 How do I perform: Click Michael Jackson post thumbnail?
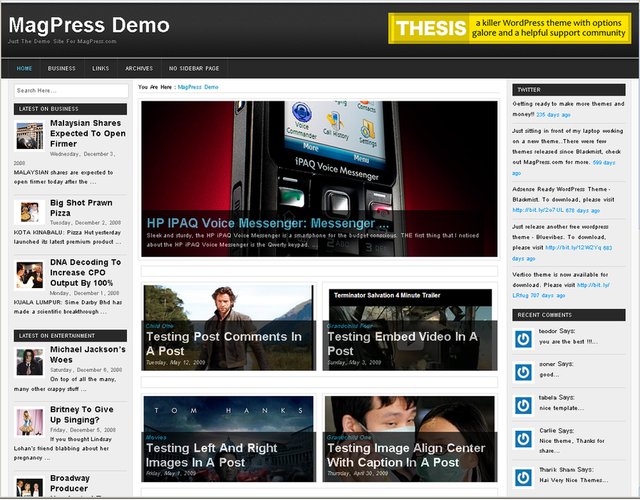click(x=29, y=362)
